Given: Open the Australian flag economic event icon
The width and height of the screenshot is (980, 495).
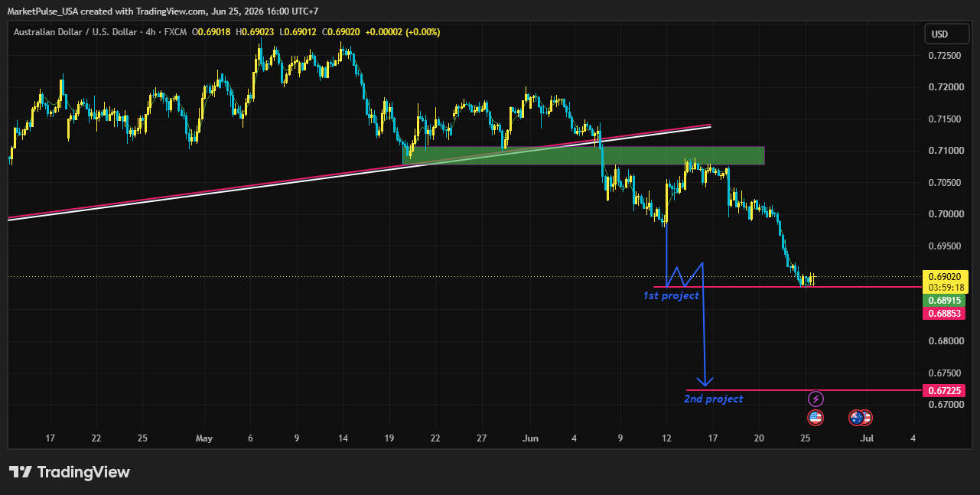Looking at the screenshot, I should (856, 418).
